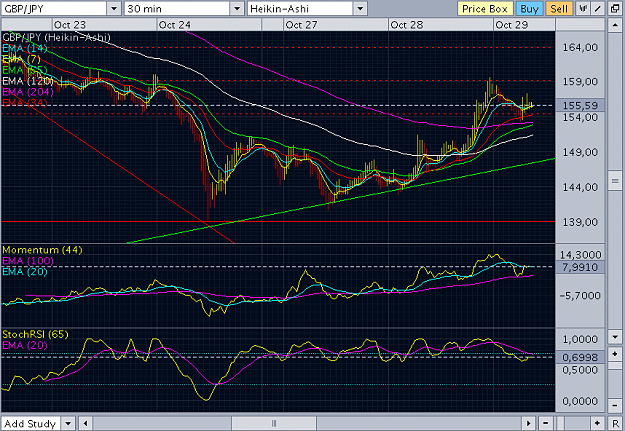
Task: Click the 0,0000 StochRSI axis label
Action: click(x=580, y=401)
